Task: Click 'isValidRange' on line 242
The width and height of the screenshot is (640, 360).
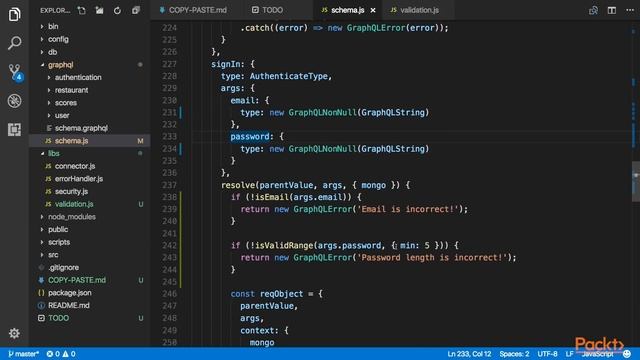Action: 284,245
